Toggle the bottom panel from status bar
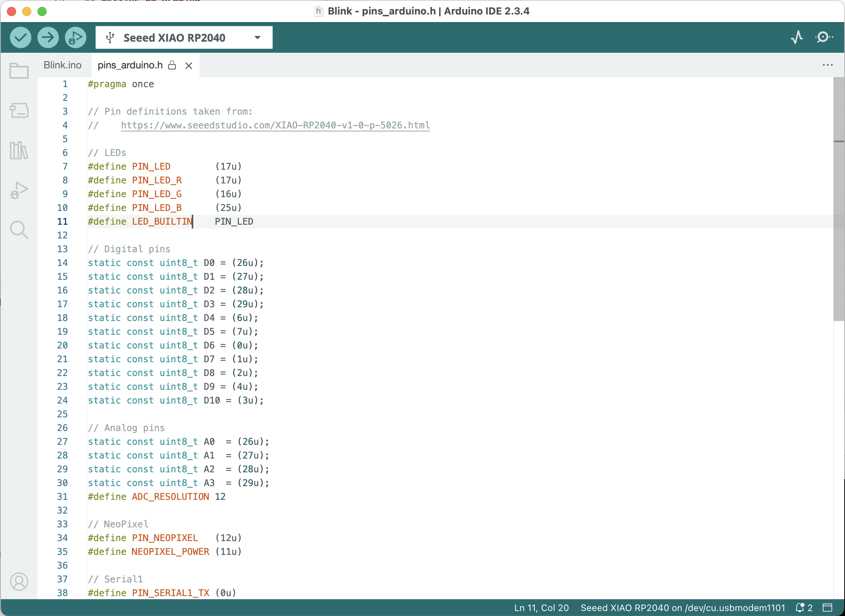Viewport: 845px width, 616px height. [x=827, y=608]
